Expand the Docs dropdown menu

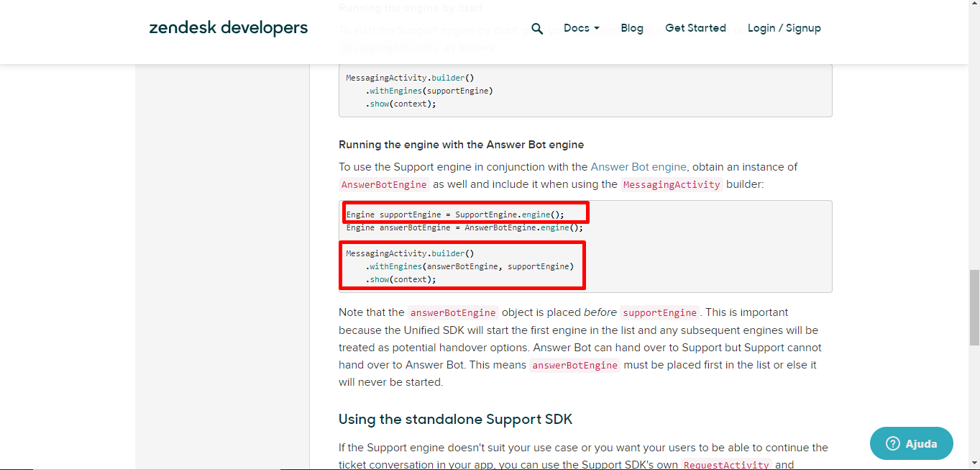(582, 28)
